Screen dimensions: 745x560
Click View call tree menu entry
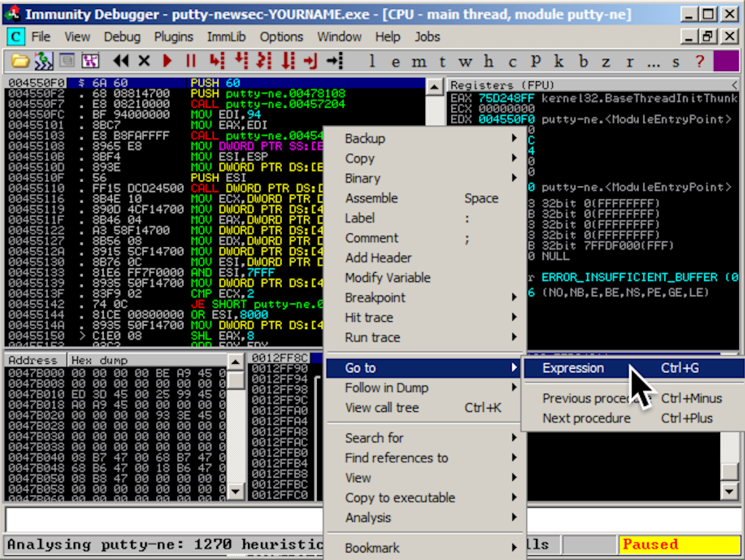pyautogui.click(x=382, y=407)
